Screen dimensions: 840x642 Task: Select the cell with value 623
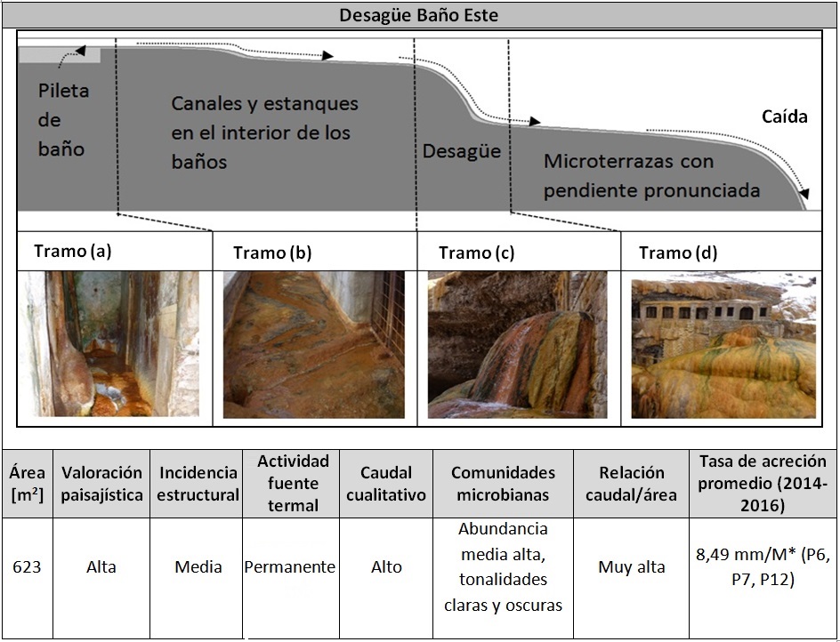click(x=26, y=567)
